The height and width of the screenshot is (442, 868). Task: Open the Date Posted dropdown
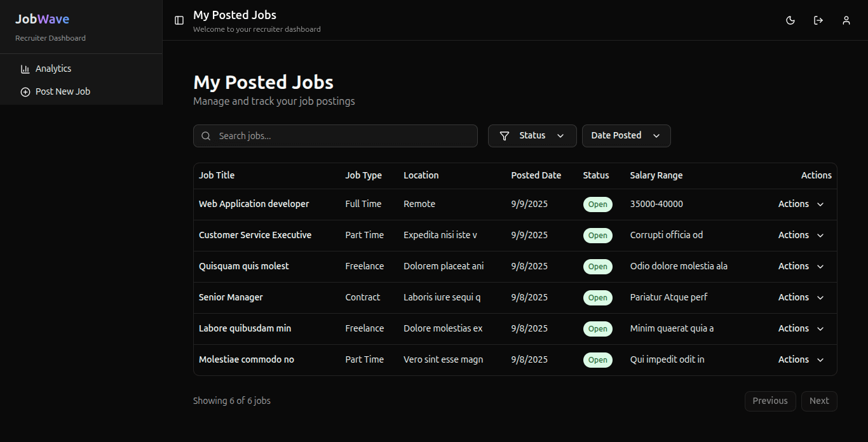point(626,136)
